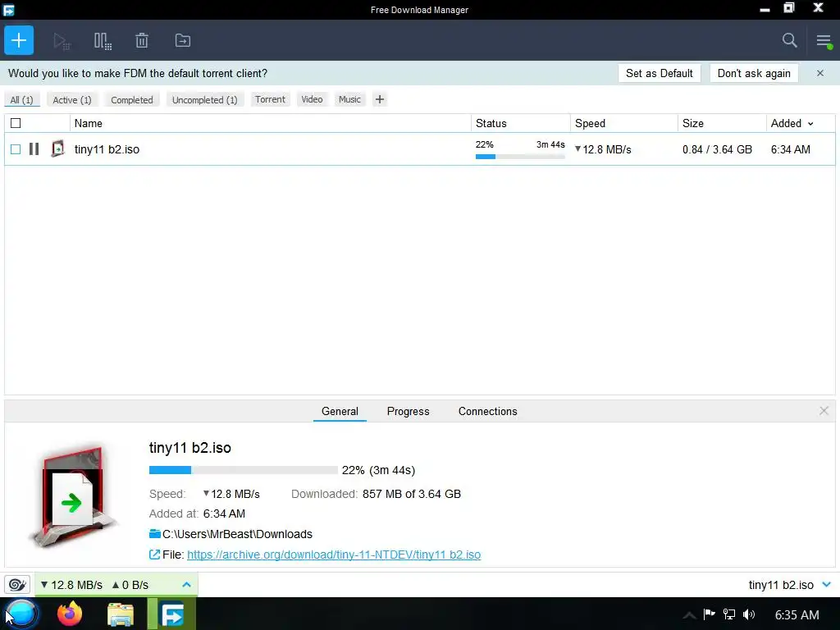Tick the select-all checkbox in header
This screenshot has height=630, width=840.
[x=16, y=123]
